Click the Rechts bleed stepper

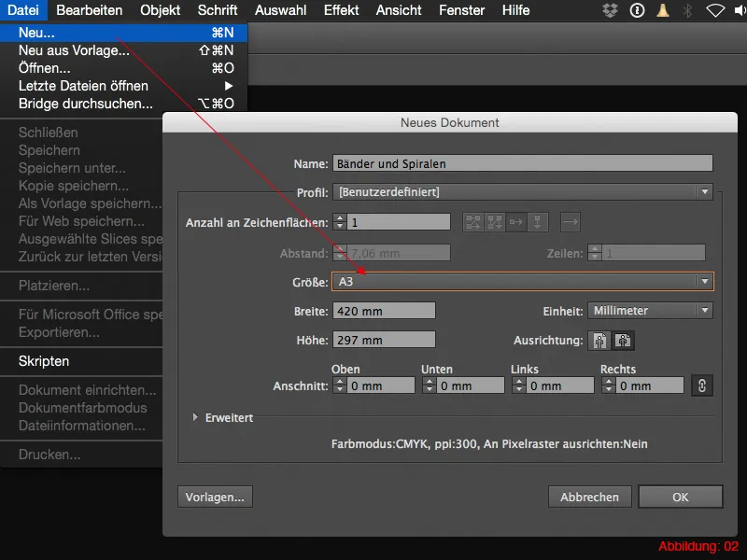609,385
